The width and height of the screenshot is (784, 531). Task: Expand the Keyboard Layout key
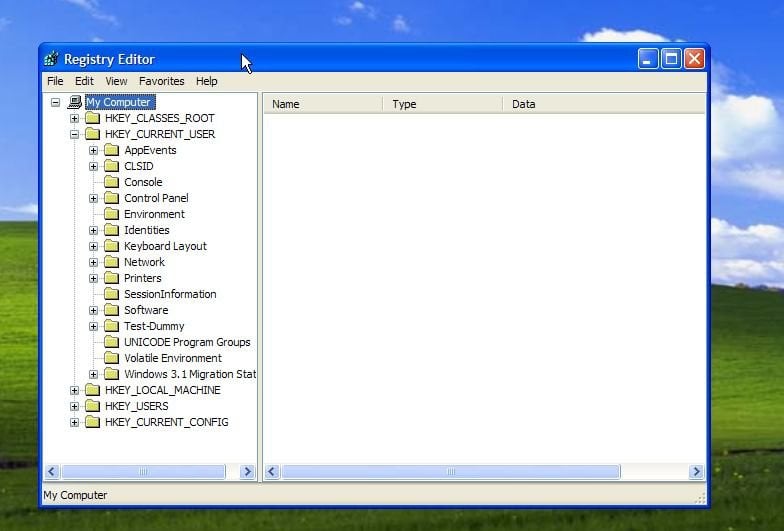click(94, 246)
